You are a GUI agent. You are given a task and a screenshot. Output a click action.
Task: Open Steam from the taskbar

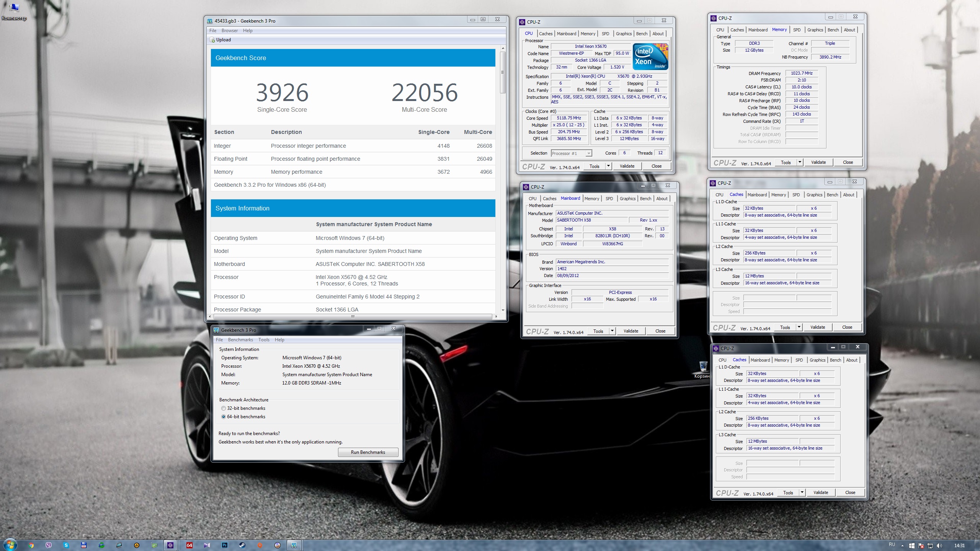pyautogui.click(x=242, y=545)
